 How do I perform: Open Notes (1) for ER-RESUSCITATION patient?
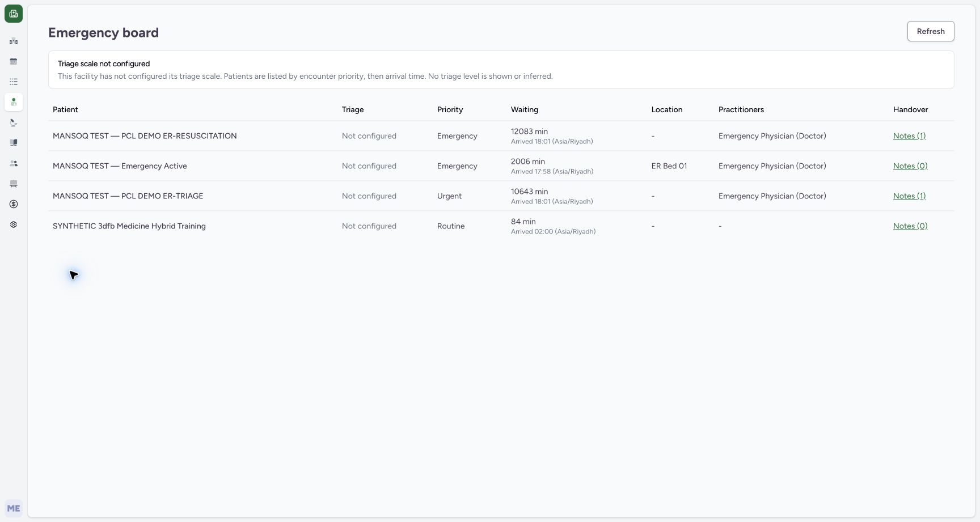coord(909,136)
